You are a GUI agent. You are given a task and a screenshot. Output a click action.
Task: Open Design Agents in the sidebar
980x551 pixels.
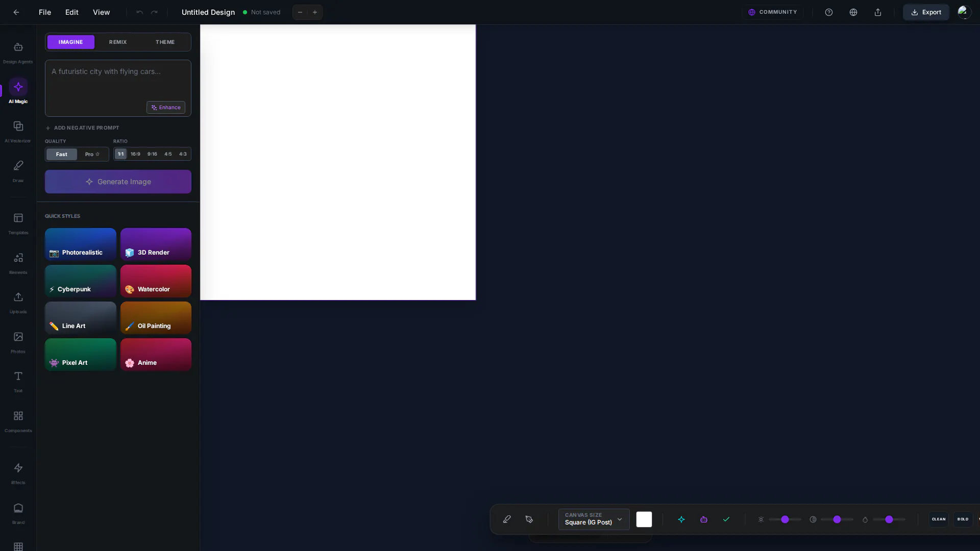point(18,53)
